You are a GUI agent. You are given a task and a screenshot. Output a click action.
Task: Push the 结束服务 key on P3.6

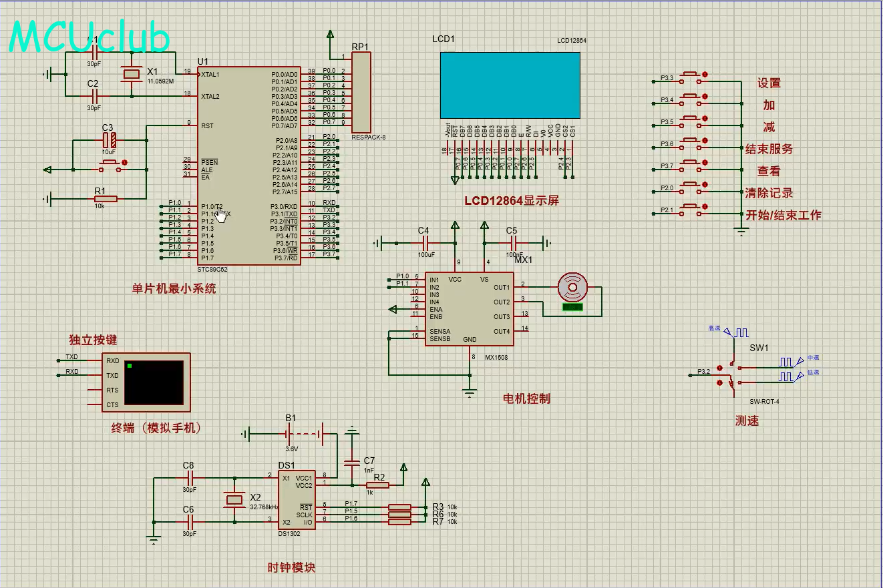pos(690,144)
